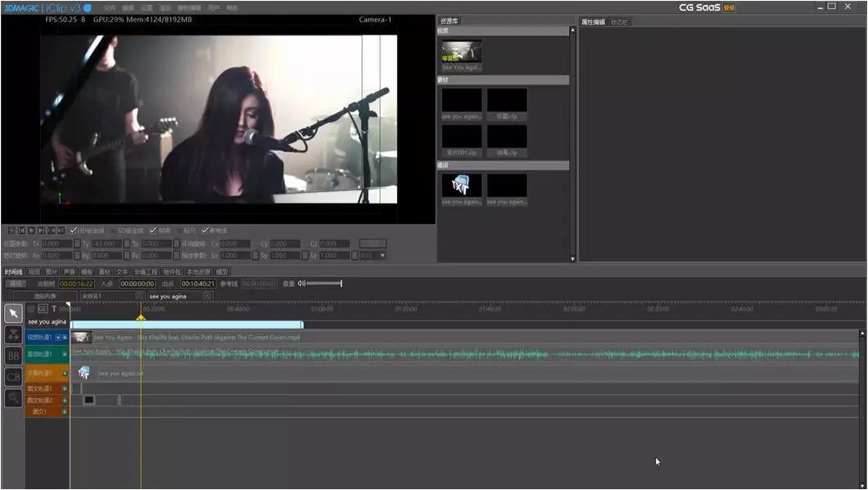
Task: Activate the magnifier zoom tool
Action: tap(13, 397)
